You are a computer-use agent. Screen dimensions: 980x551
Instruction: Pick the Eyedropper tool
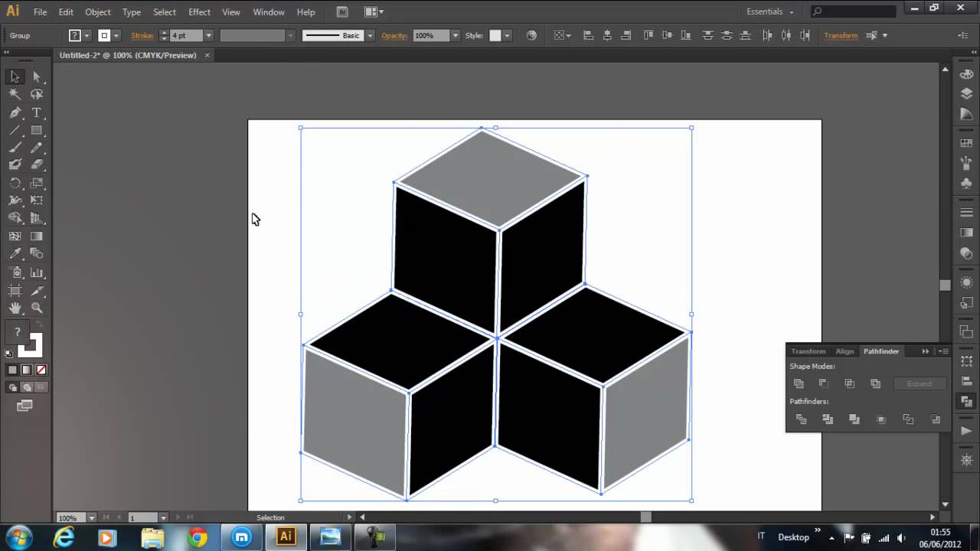(15, 253)
